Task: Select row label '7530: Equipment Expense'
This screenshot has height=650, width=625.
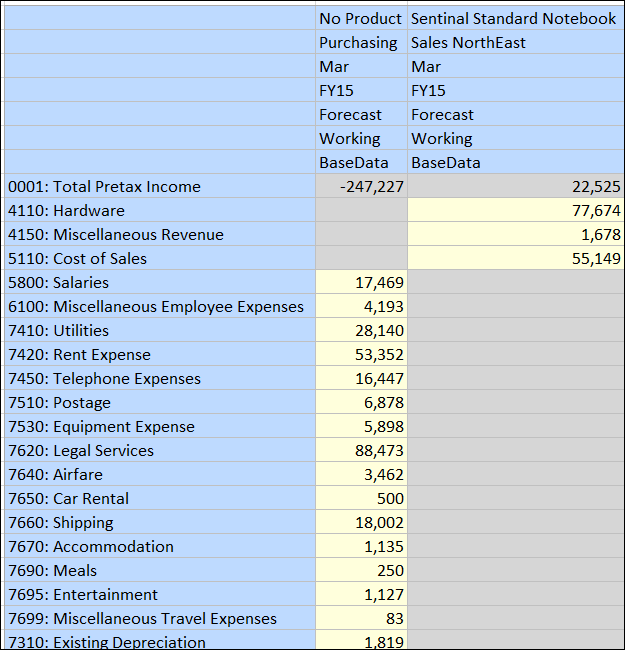Action: 160,427
